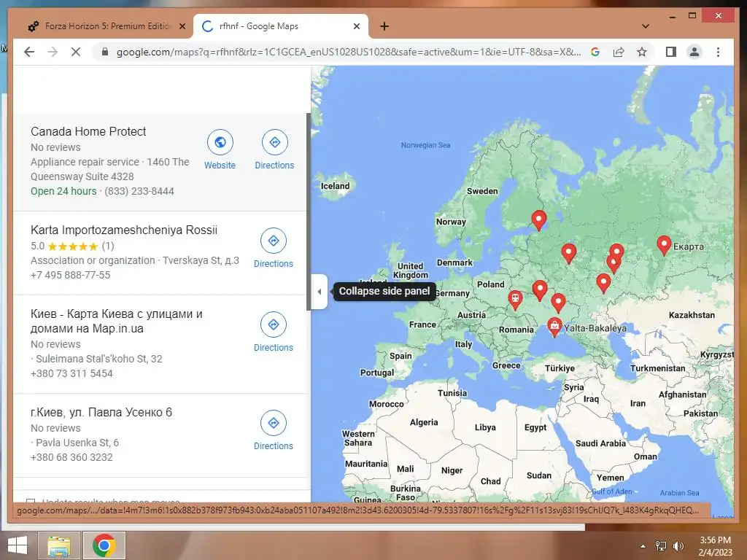Open Chrome profile avatar

pos(694,52)
